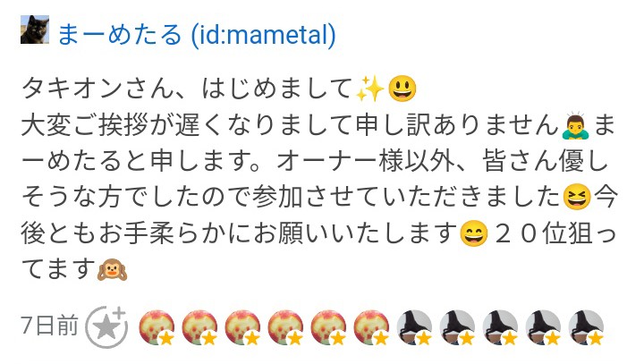The height and width of the screenshot is (364, 644).
Task: Open the black cat avatar thumbnail
Action: (x=35, y=30)
